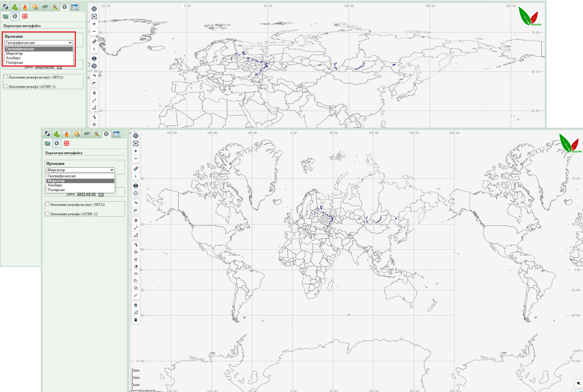Toggle SRTM relief checkbox in background window
Image resolution: width=583 pixels, height=392 pixels.
[x=5, y=77]
